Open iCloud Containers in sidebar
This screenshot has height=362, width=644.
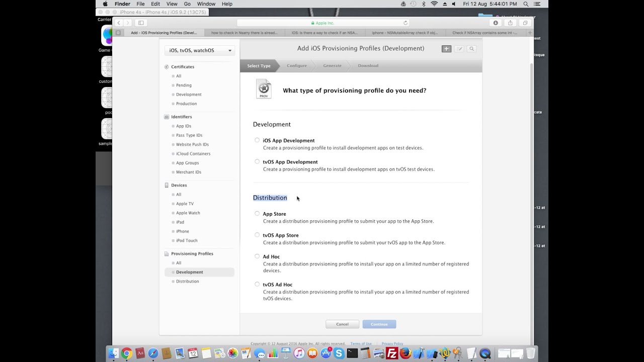[x=193, y=153]
